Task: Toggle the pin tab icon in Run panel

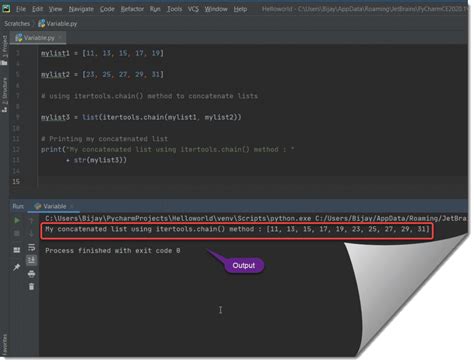Action: [x=17, y=267]
